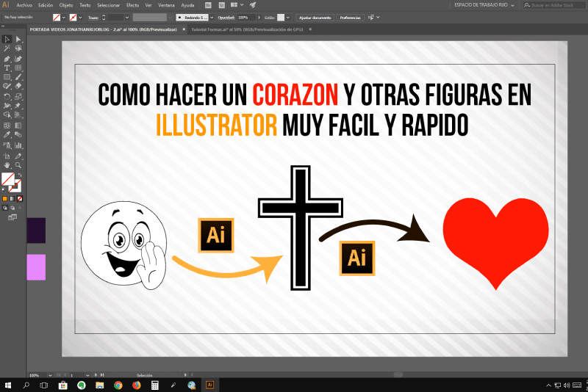Select the Lasso tool
Screen dimensions: 588x392
[18, 48]
